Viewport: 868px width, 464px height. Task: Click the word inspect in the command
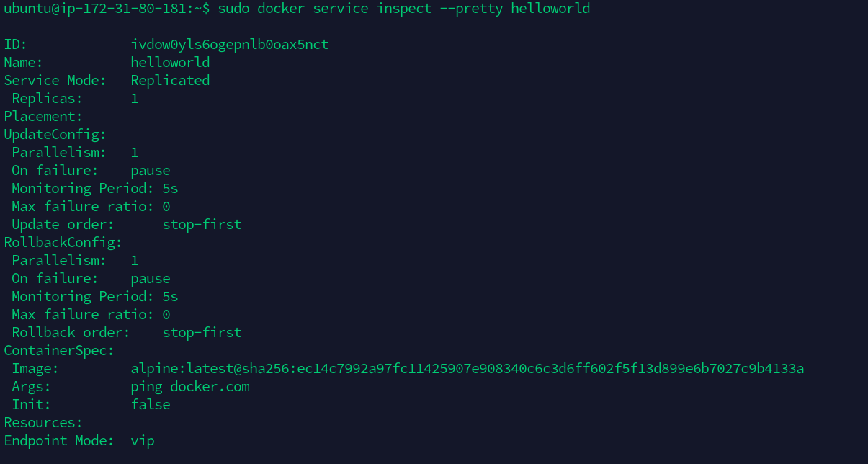pyautogui.click(x=404, y=9)
